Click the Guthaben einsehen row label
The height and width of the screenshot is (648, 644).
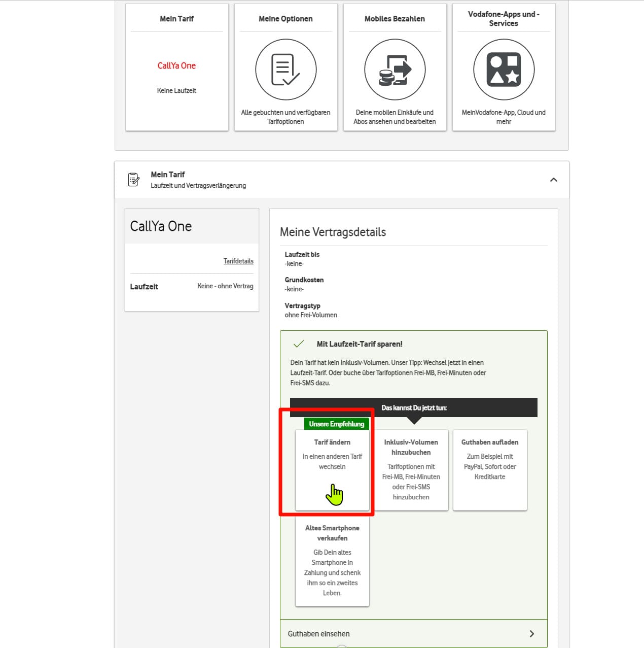tap(318, 634)
